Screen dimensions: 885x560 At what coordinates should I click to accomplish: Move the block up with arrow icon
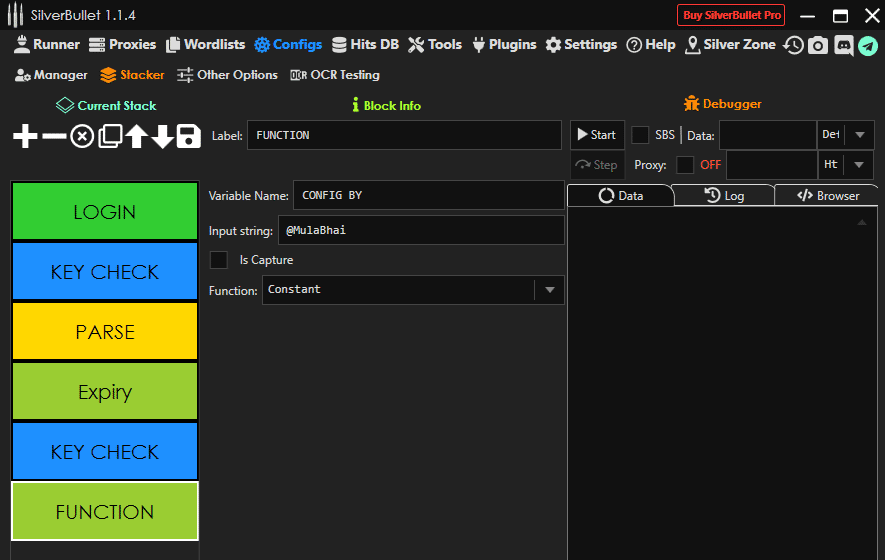(136, 137)
